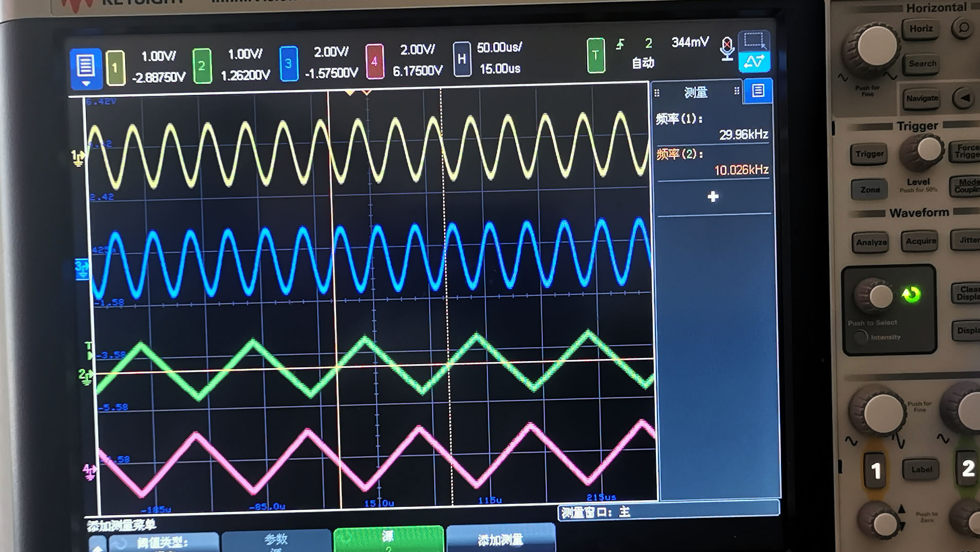
Task: Click the rising edge trigger icon
Action: pos(620,44)
